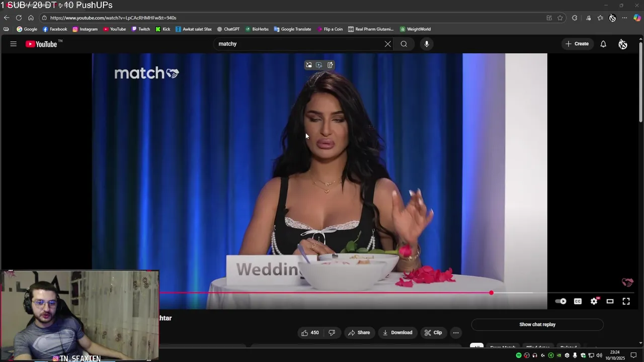Viewport: 644px width, 362px height.
Task: Click the first video overlay toolbar icon
Action: [309, 65]
